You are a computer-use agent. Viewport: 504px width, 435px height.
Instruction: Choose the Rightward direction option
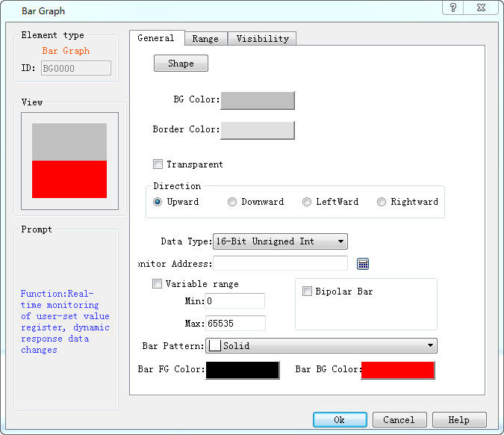point(382,202)
